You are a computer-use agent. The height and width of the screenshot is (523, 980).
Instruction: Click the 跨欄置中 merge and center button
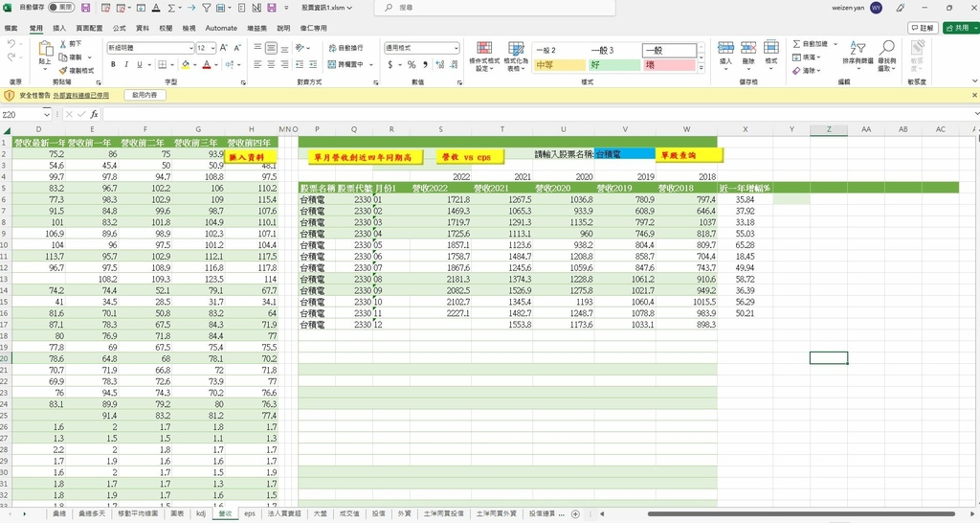coord(346,64)
